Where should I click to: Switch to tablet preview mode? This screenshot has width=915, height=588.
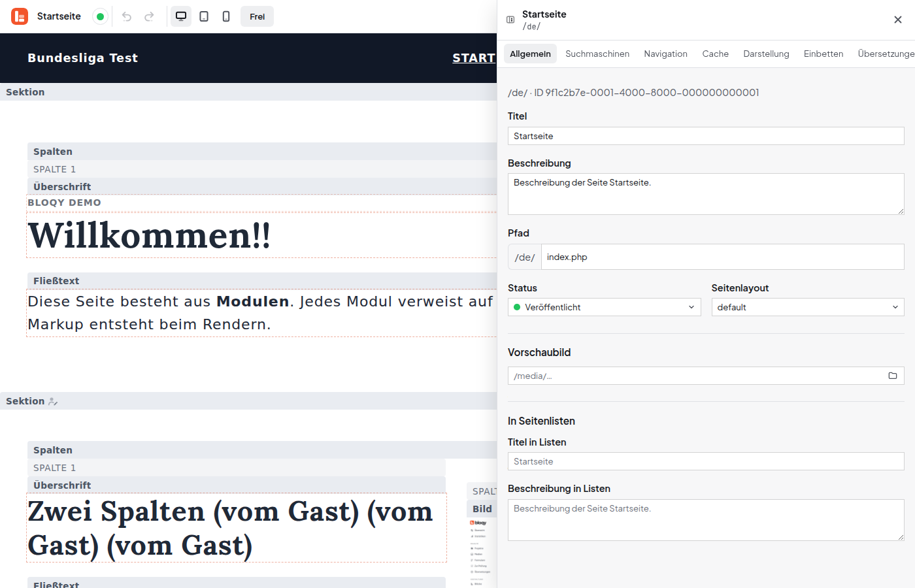pyautogui.click(x=204, y=16)
